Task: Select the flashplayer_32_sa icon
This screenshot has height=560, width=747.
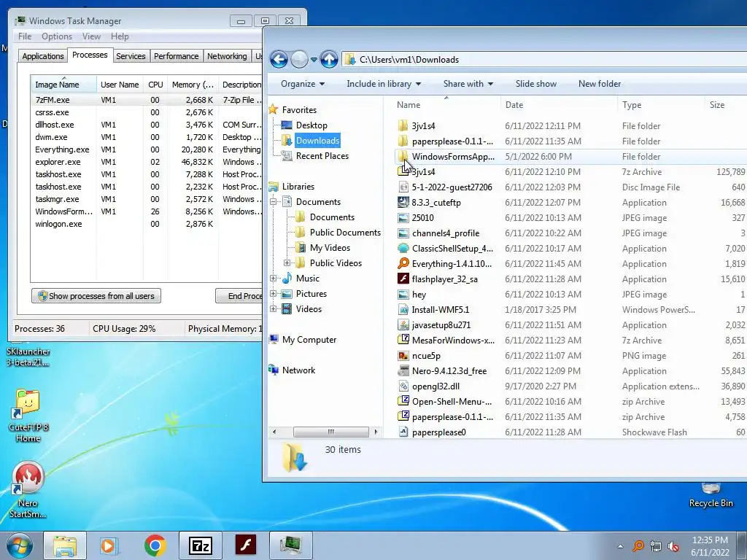Action: (x=403, y=279)
